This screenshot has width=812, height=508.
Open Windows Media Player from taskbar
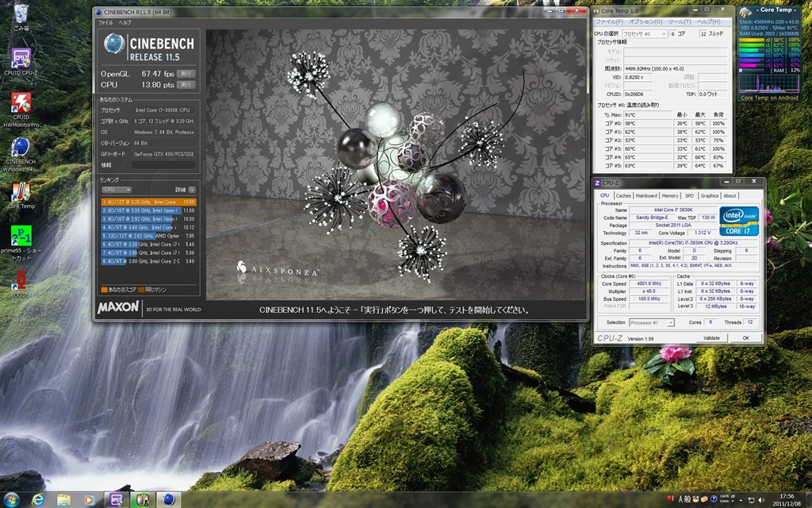point(90,498)
